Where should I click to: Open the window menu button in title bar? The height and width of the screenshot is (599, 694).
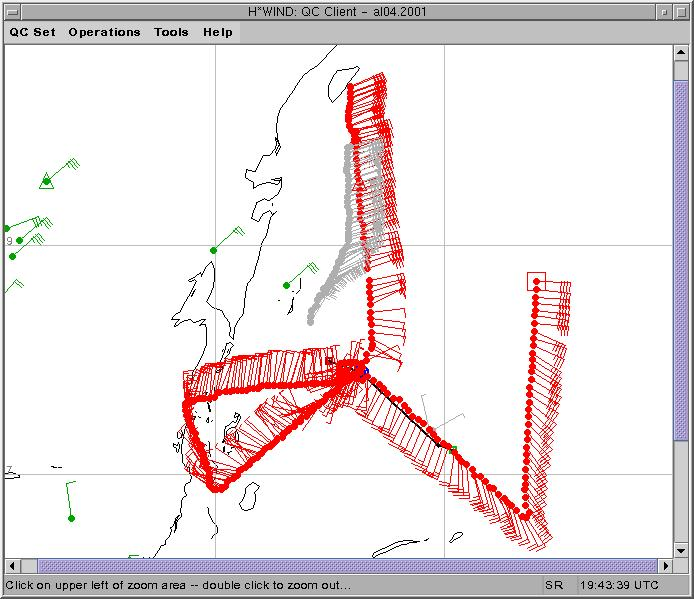pos(11,12)
